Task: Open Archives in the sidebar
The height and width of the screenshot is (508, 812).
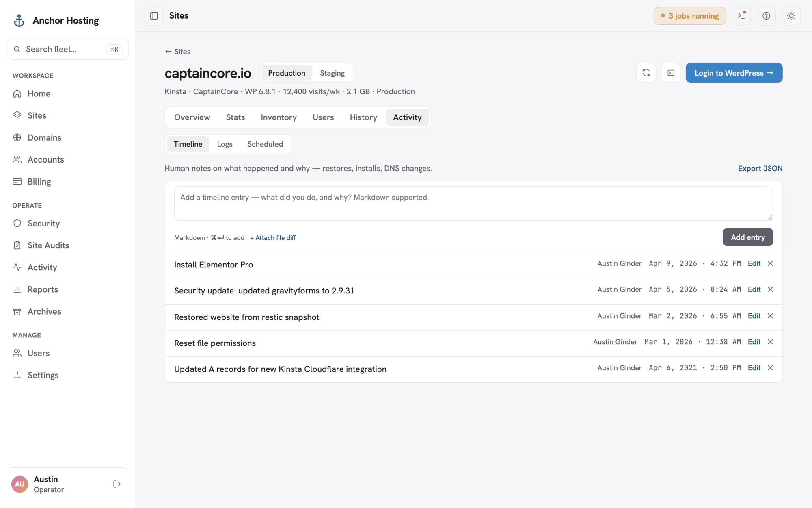Action: [x=67, y=311]
